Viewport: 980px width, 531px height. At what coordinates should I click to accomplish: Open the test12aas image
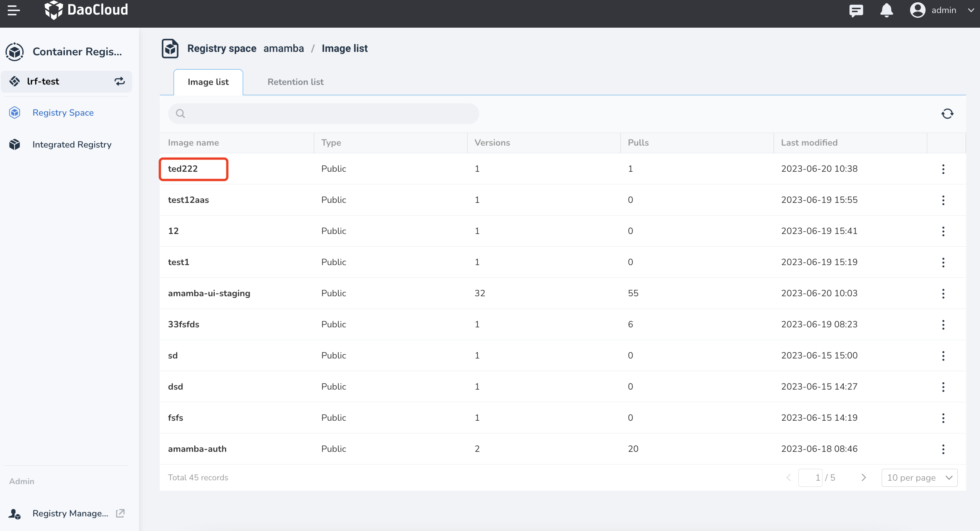click(189, 200)
